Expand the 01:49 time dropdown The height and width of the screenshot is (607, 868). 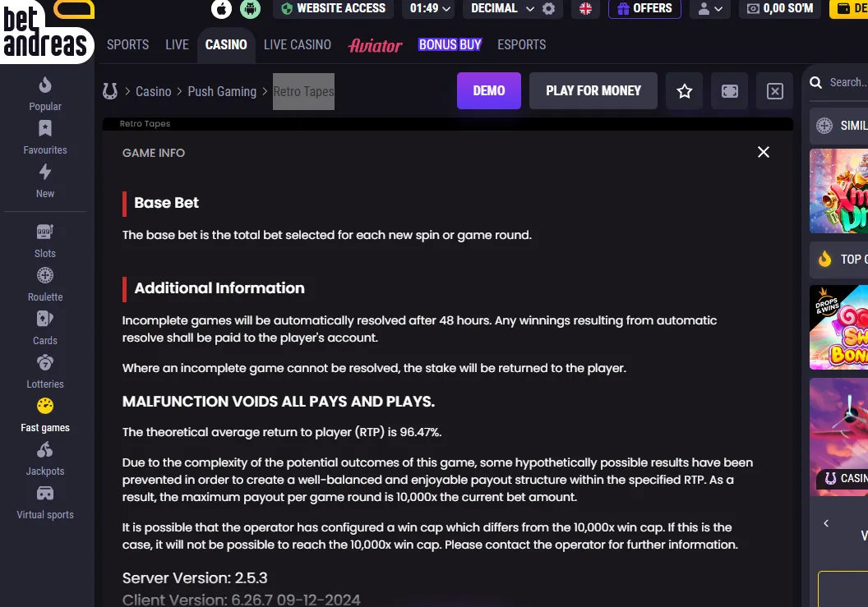pos(429,9)
